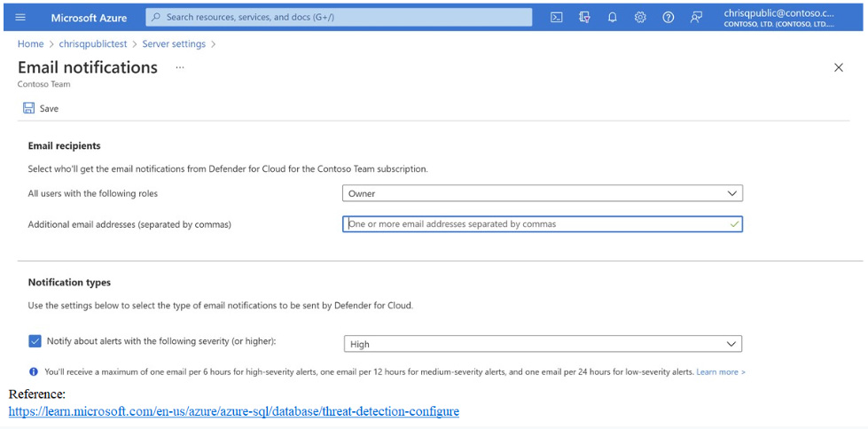Viewport: 868px width, 429px height.
Task: Open the chrisqpublic@contoso account menu
Action: click(x=778, y=18)
